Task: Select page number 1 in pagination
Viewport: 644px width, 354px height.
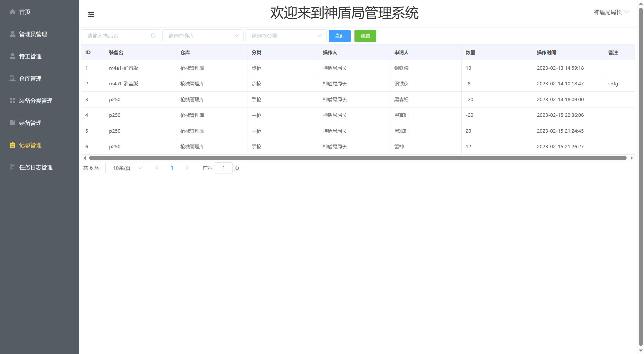Action: coord(172,168)
